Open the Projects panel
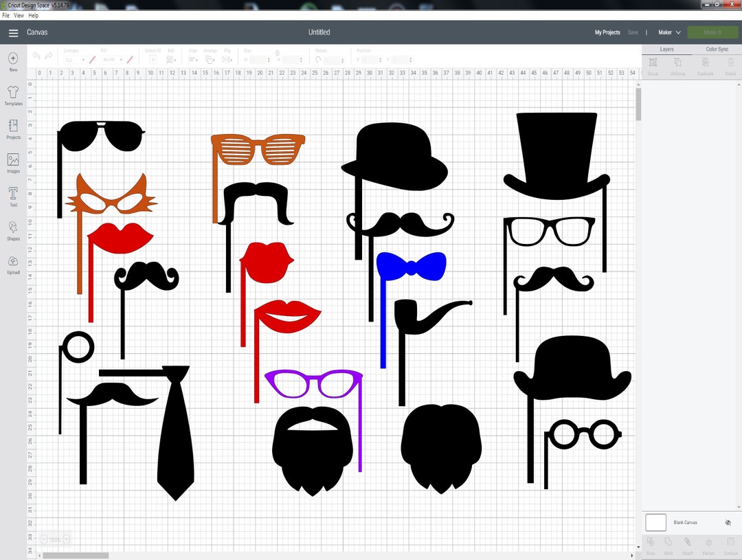 13,131
